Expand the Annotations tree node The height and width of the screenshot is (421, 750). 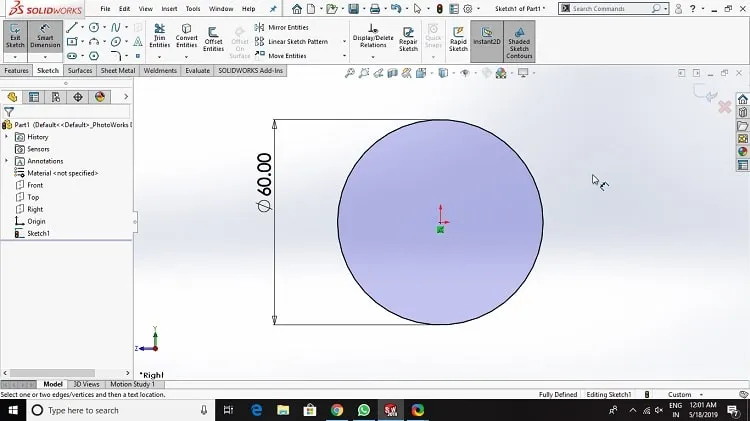pos(7,161)
